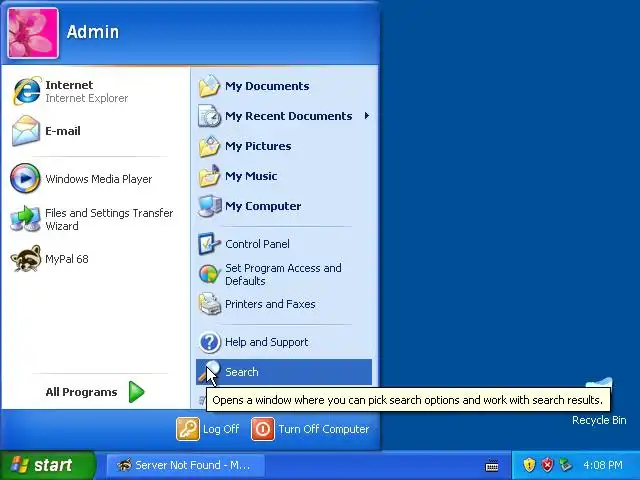Viewport: 640px width, 480px height.
Task: Choose Printers and Faxes label
Action: tap(270, 304)
